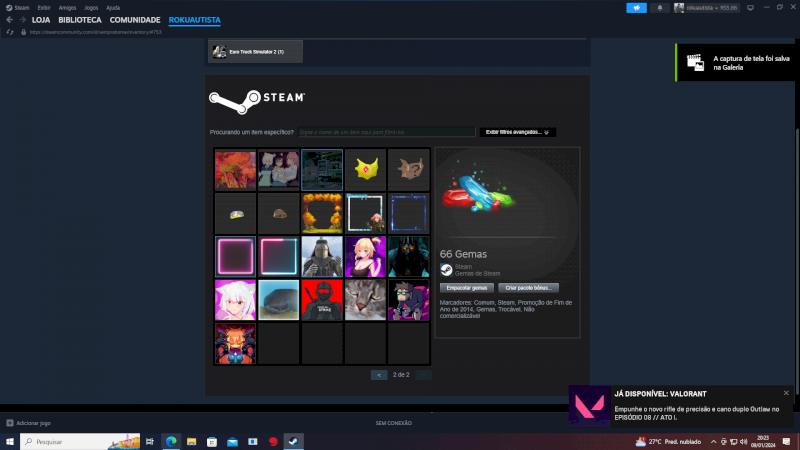Select the Euro Truck Simulator 2 inventory
Image resolution: width=800 pixels, height=450 pixels.
(255, 52)
